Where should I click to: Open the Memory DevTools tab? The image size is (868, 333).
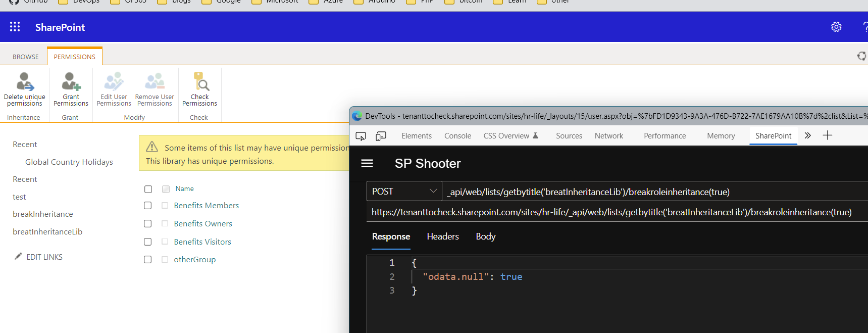(721, 136)
